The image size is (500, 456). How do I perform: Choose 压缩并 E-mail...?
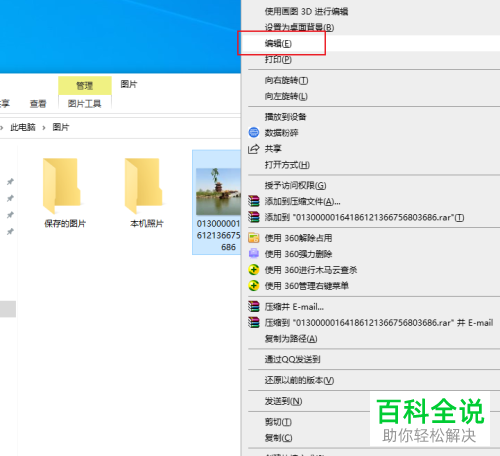(x=294, y=307)
